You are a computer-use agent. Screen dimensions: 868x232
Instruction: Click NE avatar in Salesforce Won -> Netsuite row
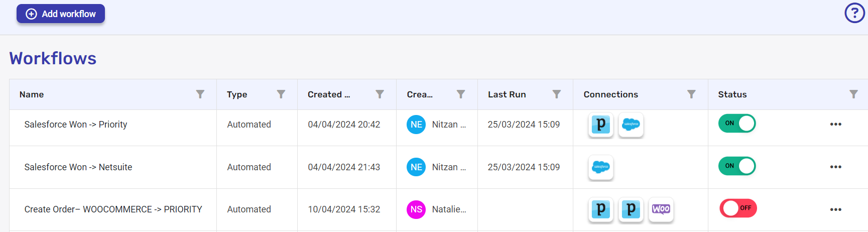[x=416, y=167]
